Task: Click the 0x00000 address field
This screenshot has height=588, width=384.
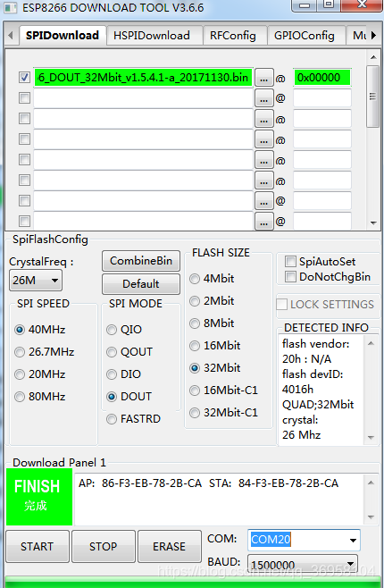Action: pyautogui.click(x=322, y=78)
